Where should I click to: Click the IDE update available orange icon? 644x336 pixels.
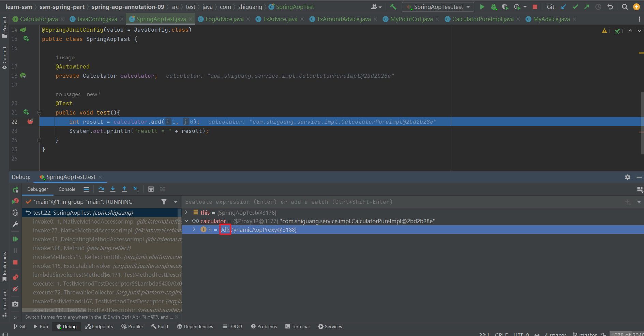click(x=636, y=7)
